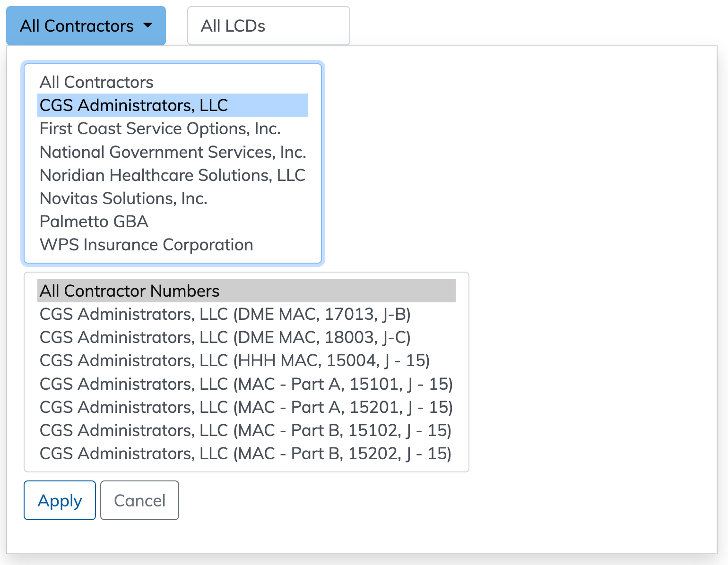The image size is (728, 565).
Task: Select Noridian Healthcare Solutions, LLC
Action: pyautogui.click(x=172, y=175)
